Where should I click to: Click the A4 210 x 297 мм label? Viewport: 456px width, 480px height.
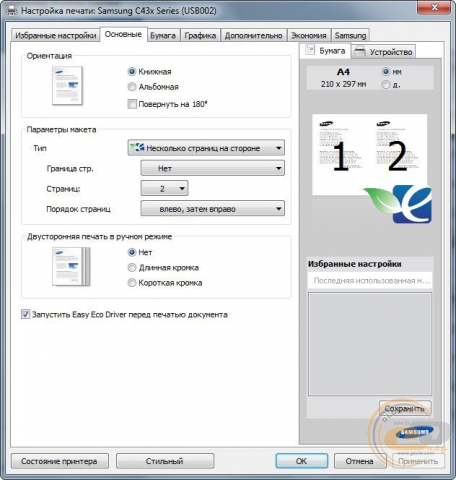[x=343, y=78]
